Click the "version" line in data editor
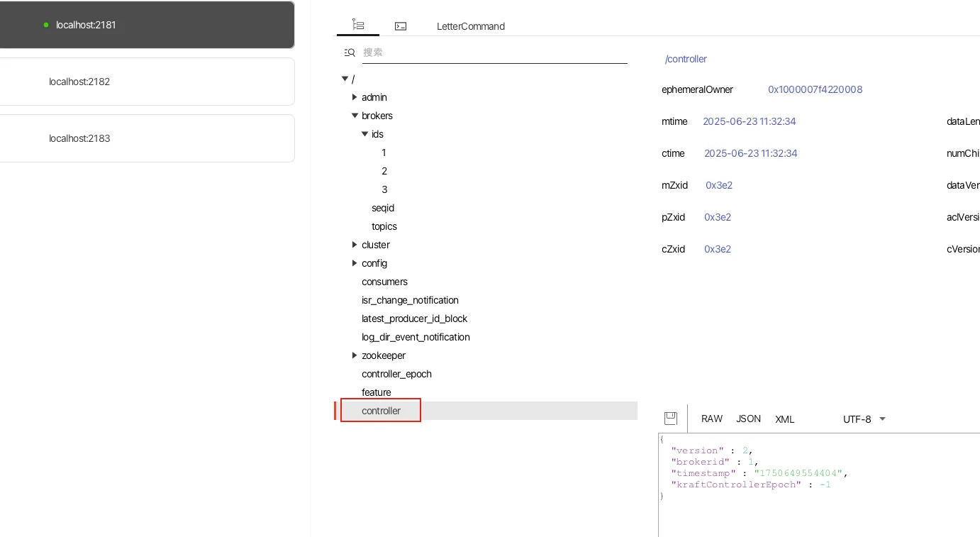980x537 pixels. (x=712, y=450)
